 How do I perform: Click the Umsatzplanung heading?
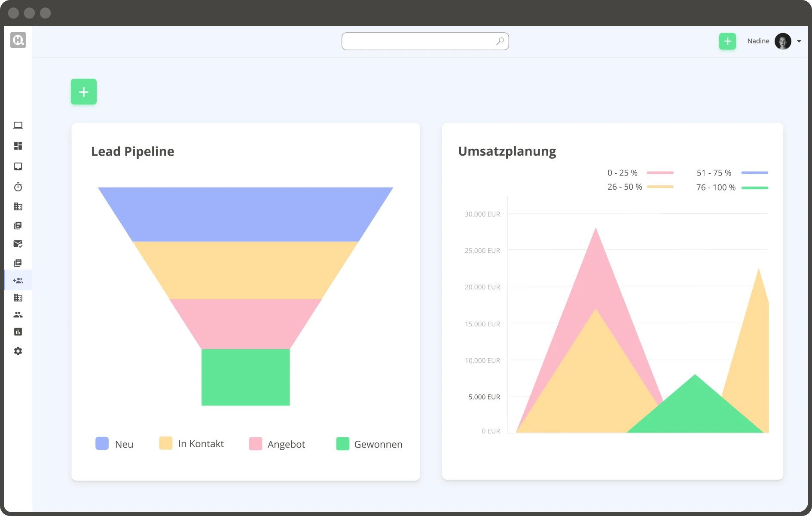pyautogui.click(x=507, y=151)
